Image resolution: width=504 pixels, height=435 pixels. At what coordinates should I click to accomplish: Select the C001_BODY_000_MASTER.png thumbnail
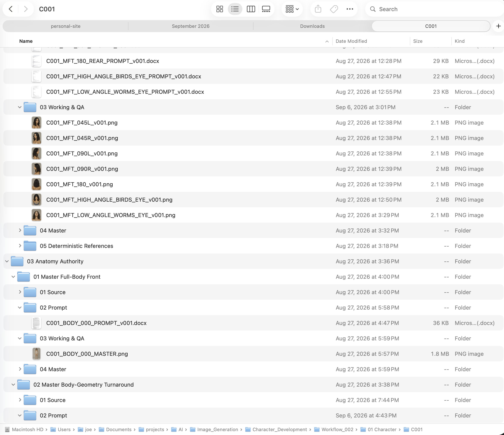(x=36, y=354)
